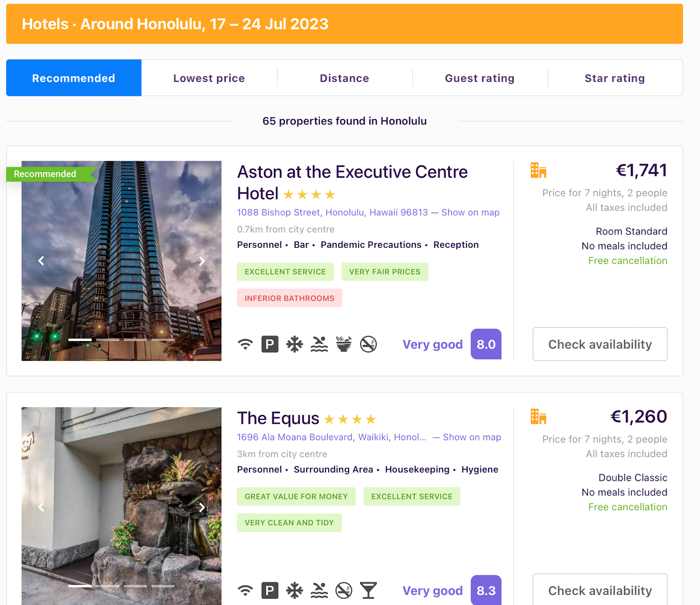Click the €1,260 price

(x=639, y=416)
